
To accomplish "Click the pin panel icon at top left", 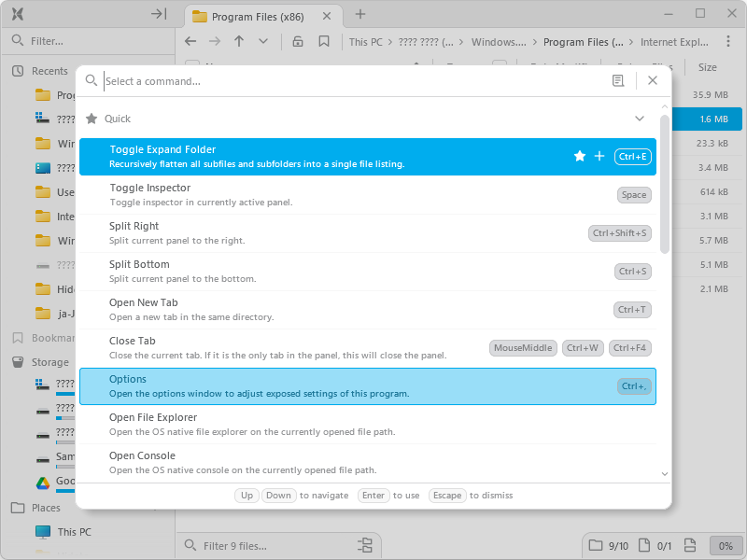I will point(159,14).
